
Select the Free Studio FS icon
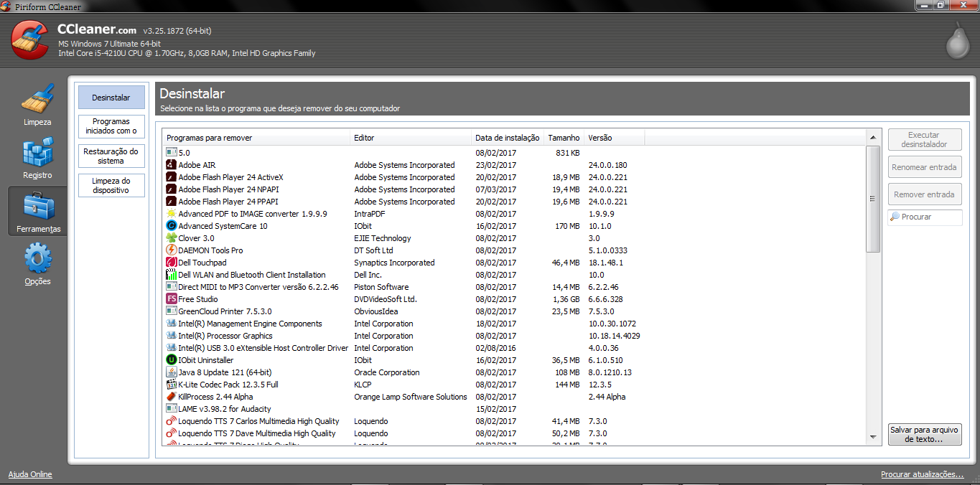point(172,299)
